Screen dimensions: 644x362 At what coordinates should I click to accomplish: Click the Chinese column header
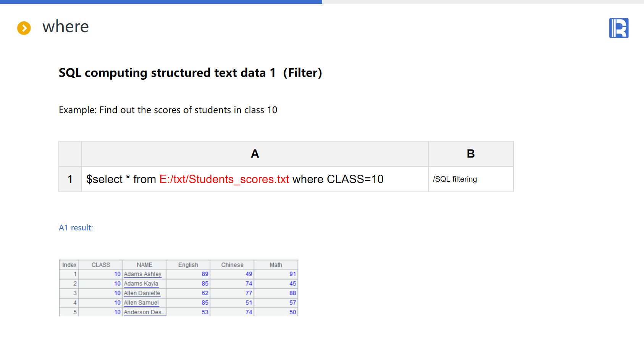tap(232, 265)
